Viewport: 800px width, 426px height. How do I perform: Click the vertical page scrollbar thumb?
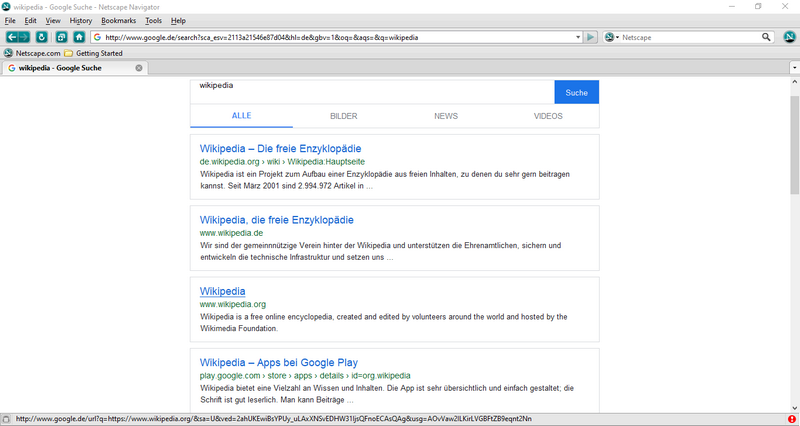[x=793, y=140]
